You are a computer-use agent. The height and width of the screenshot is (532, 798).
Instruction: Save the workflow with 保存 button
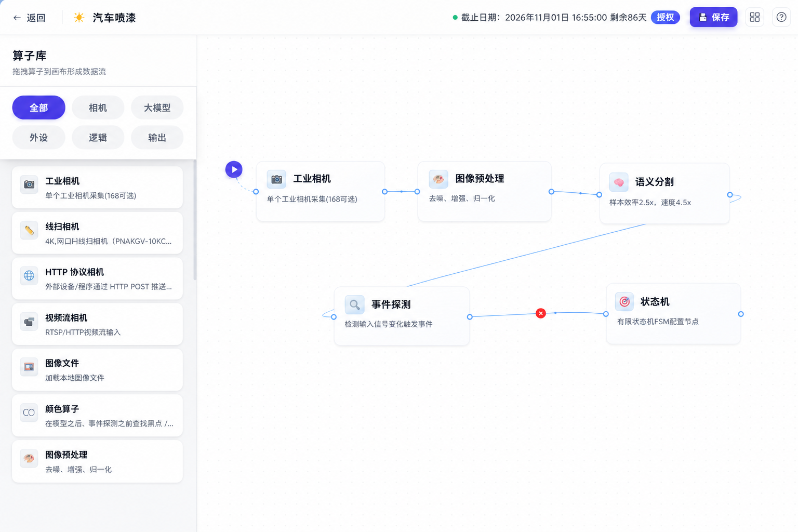click(x=713, y=17)
